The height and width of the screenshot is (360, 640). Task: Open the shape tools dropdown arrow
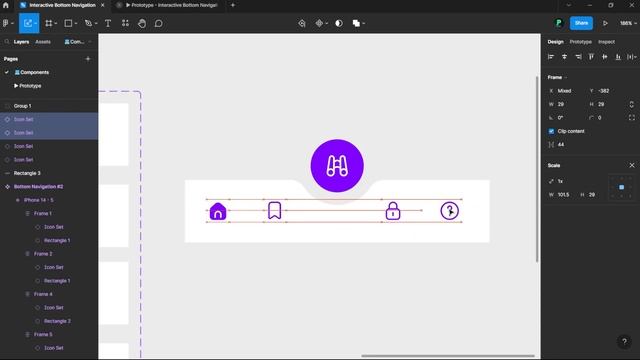[x=76, y=24]
